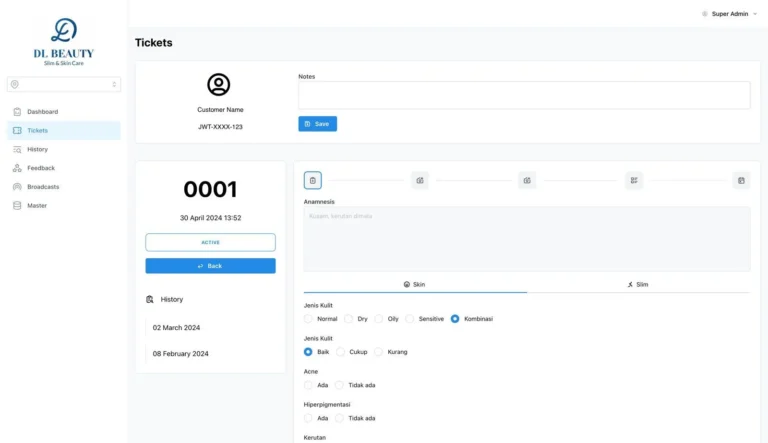
Task: Click the customer profile avatar icon
Action: point(218,85)
